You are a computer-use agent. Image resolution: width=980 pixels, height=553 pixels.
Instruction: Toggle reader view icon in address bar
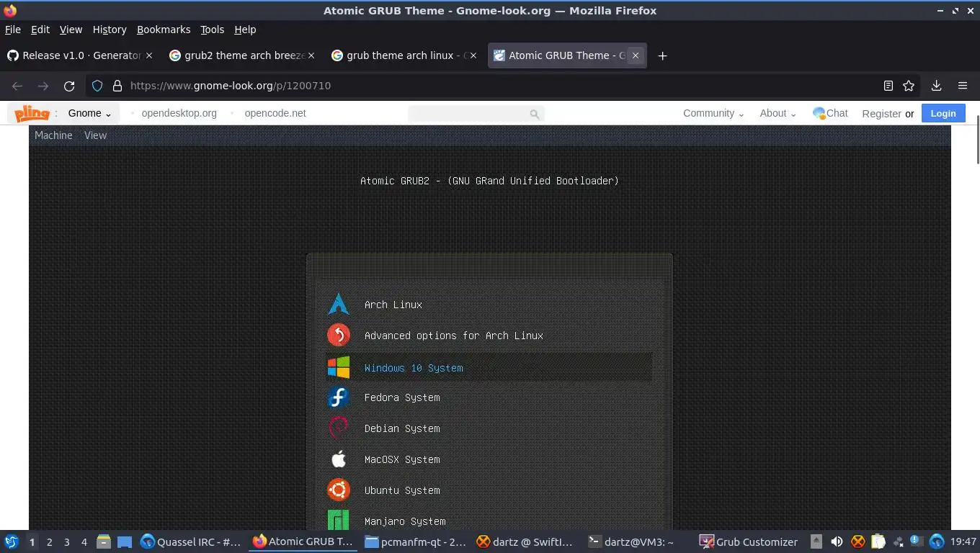click(x=888, y=86)
